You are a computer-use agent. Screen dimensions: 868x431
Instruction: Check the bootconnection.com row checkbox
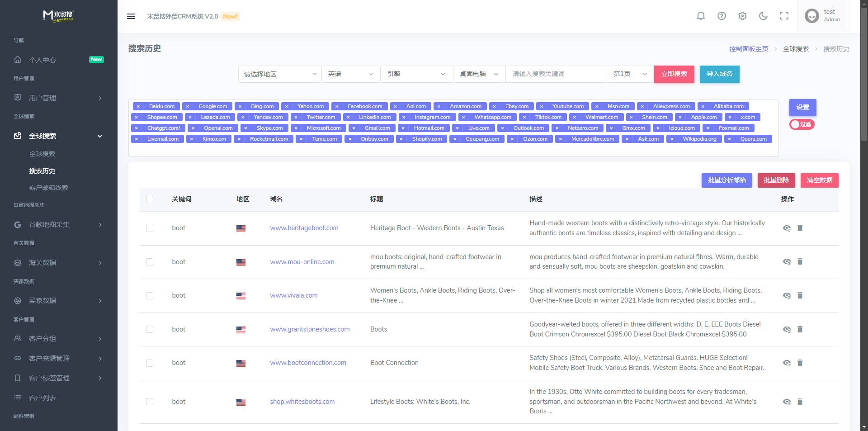[x=150, y=363]
